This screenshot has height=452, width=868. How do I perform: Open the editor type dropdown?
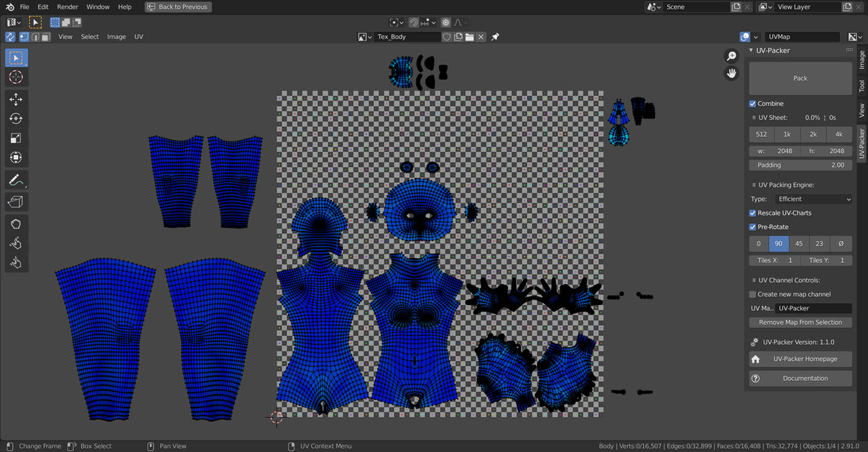pos(14,22)
